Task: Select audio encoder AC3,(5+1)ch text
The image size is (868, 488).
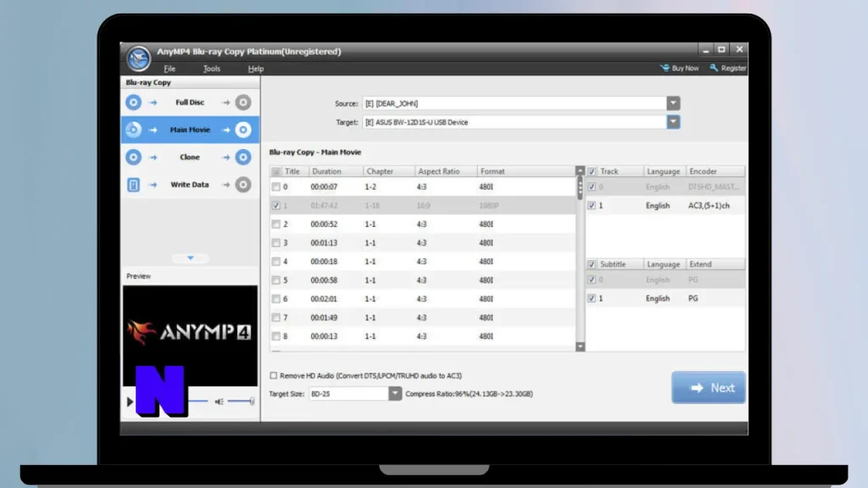Action: (x=709, y=205)
